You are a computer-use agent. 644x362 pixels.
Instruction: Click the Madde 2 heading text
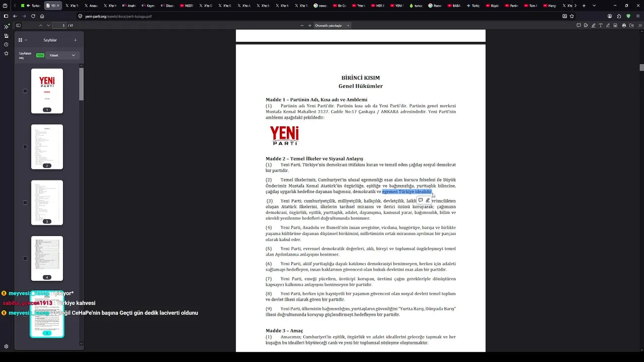click(314, 158)
